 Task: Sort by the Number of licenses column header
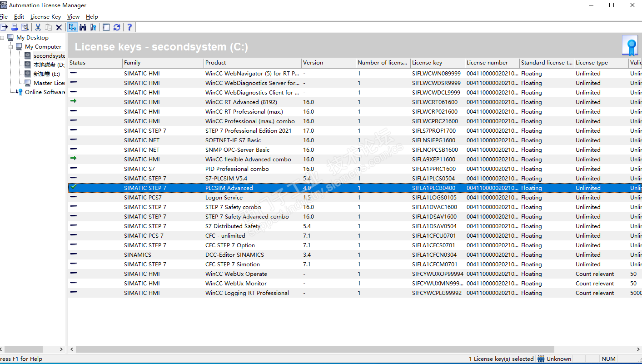click(x=383, y=63)
